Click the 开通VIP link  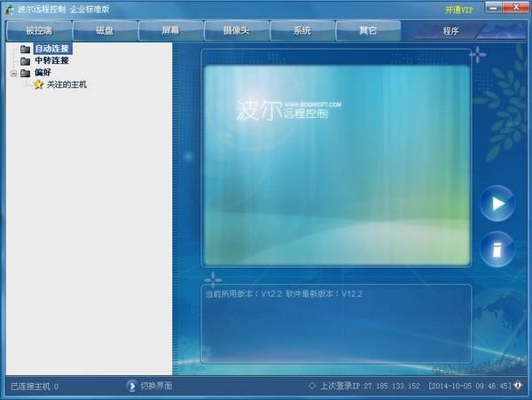(x=458, y=10)
